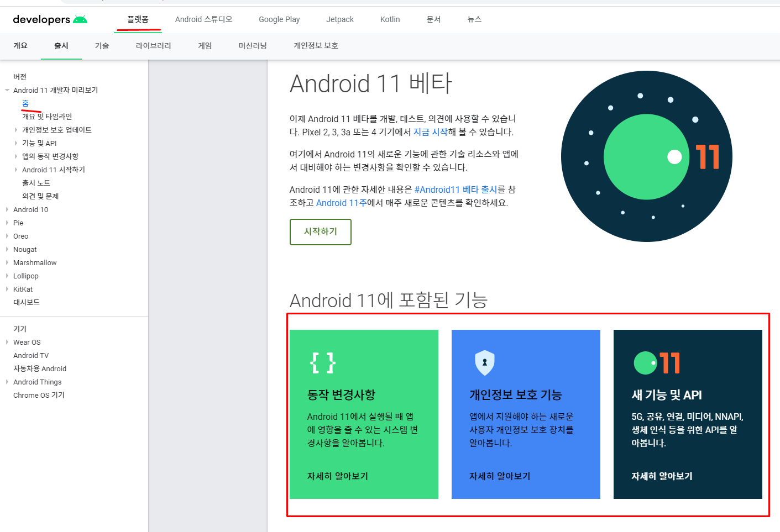Click the 기기 sidebar heading
Screen dimensions: 780x532
pos(20,329)
